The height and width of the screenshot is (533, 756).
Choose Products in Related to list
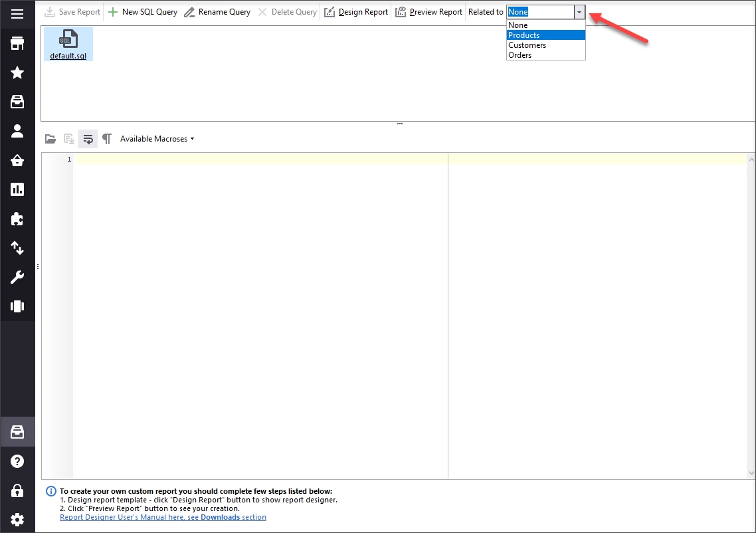[546, 35]
